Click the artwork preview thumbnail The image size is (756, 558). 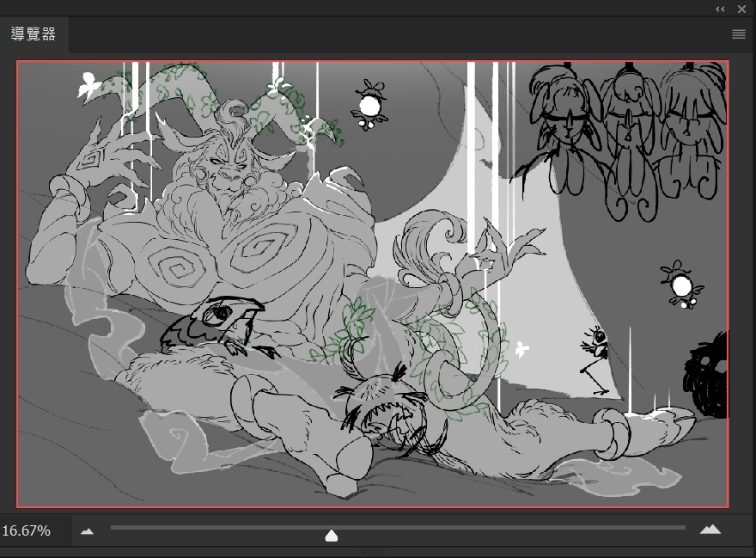[372, 284]
